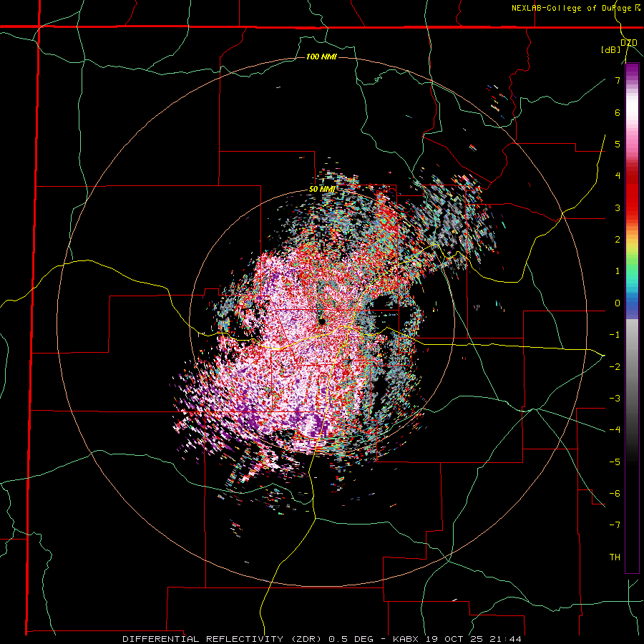
Task: Select the 6 value on the scale
Action: tap(618, 112)
